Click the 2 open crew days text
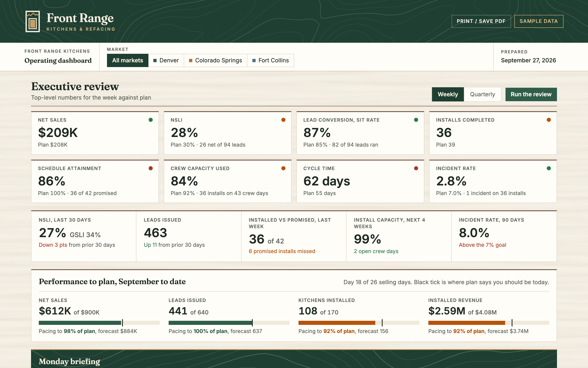The image size is (588, 368). coord(376,251)
